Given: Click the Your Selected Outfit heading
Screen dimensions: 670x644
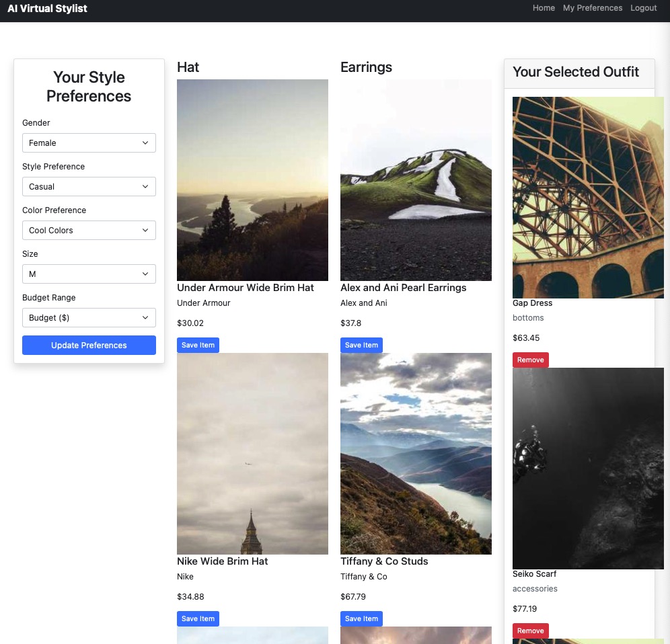Looking at the screenshot, I should pos(576,72).
